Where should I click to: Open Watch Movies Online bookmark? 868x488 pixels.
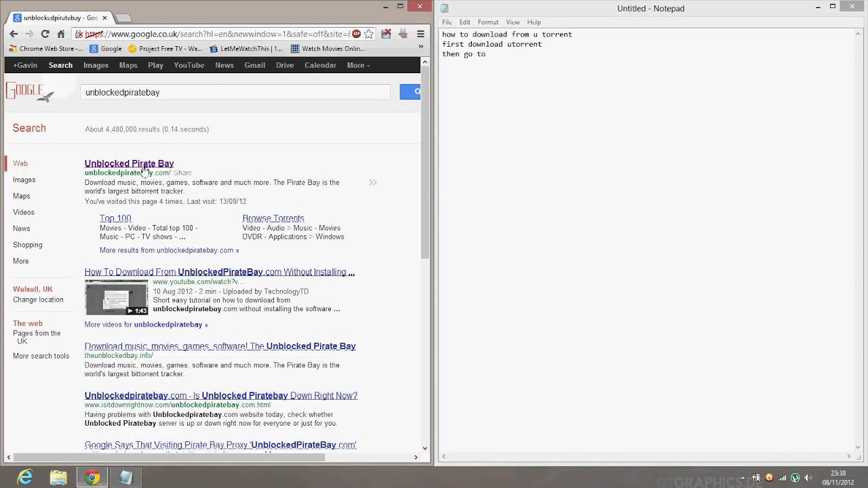click(x=328, y=49)
